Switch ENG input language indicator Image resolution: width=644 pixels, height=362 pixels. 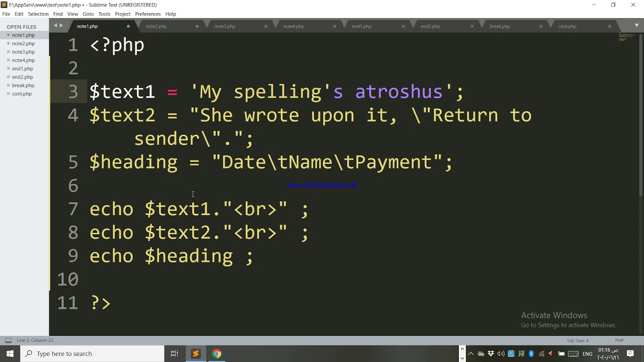click(x=587, y=353)
